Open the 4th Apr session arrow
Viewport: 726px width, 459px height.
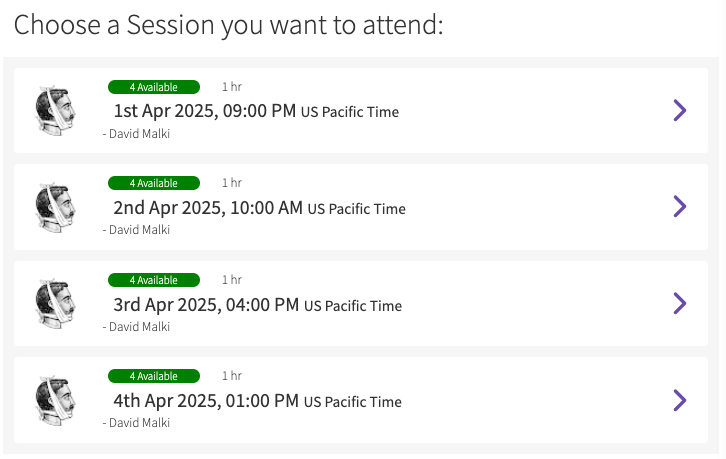(680, 400)
